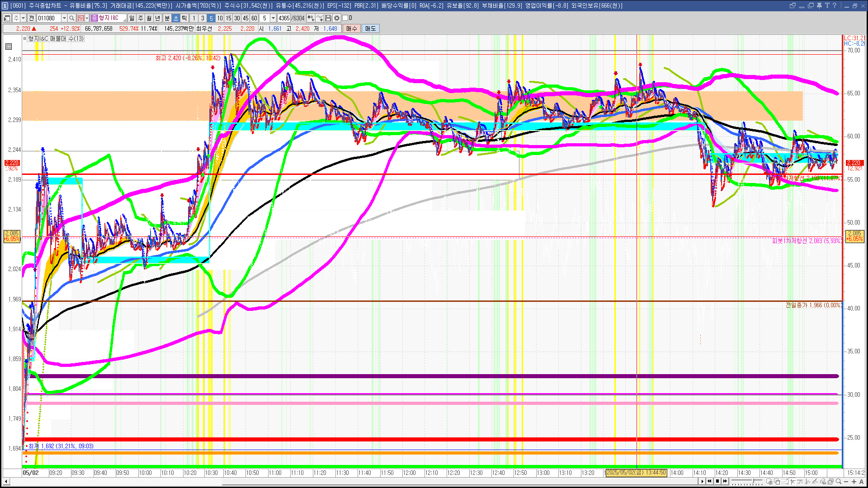Screen dimensions: 868x488
Task: Open the 주 type dropdown arrow
Action: (23, 18)
